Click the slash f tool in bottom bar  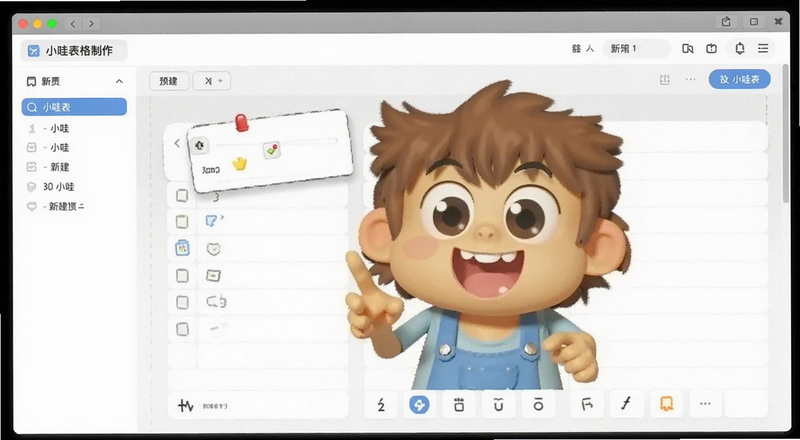coord(626,404)
